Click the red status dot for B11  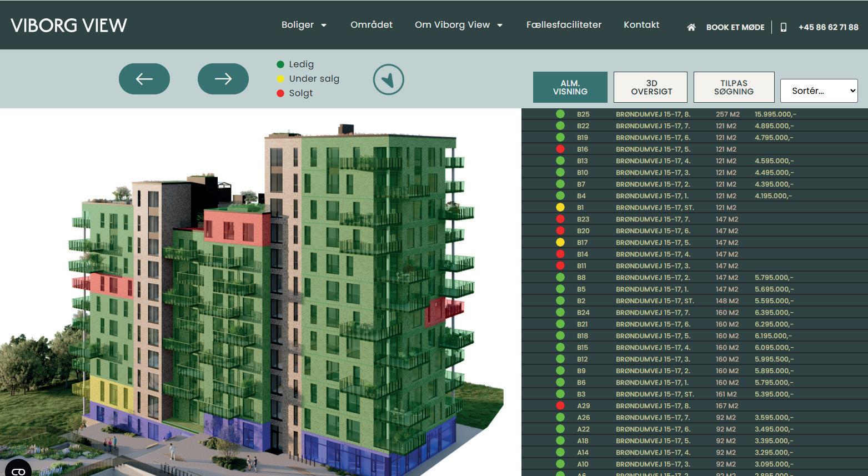click(560, 265)
